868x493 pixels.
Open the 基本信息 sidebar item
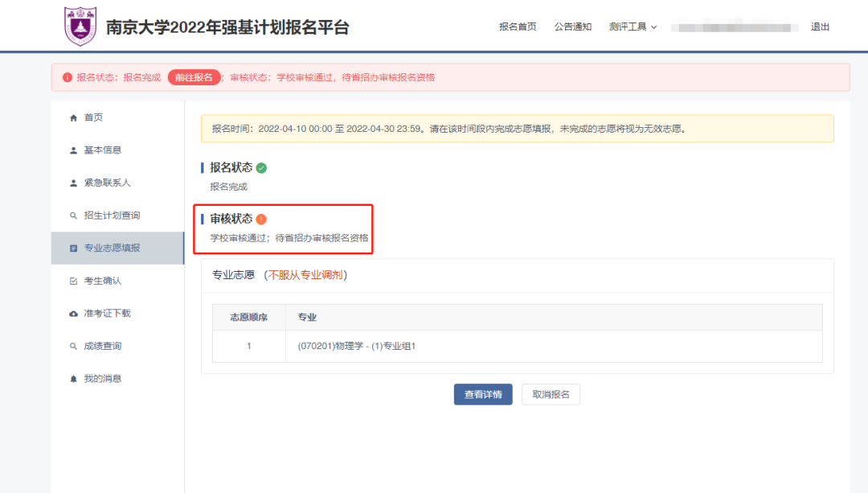pos(117,150)
